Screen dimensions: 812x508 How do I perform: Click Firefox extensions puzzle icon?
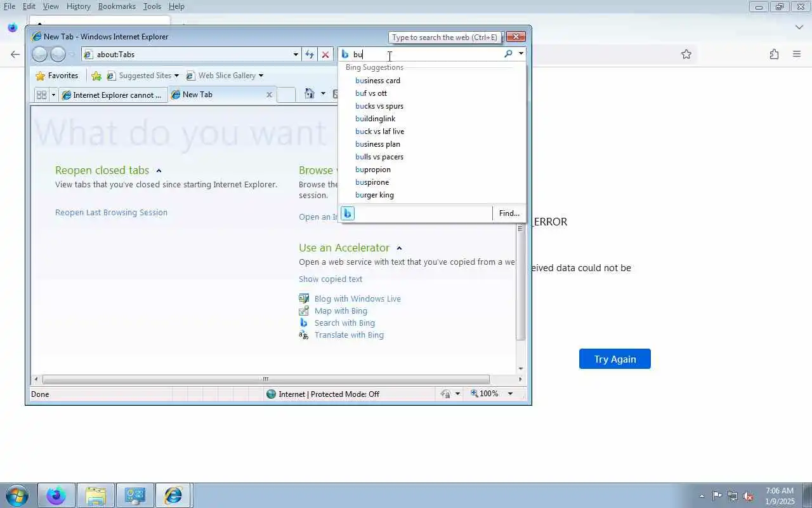click(x=774, y=55)
